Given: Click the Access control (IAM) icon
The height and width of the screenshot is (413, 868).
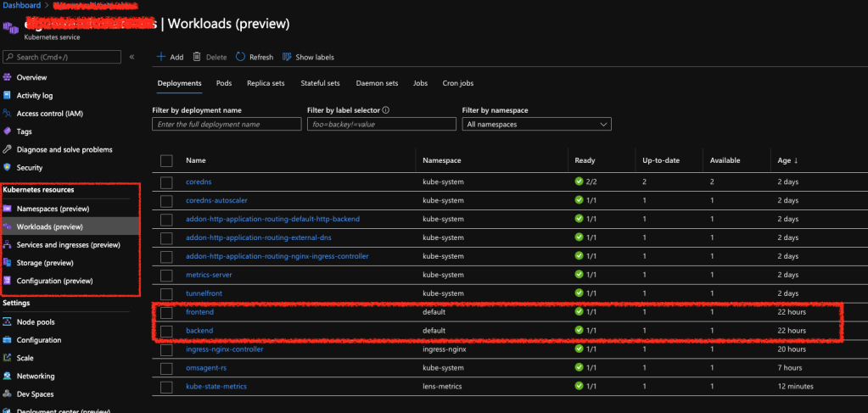Looking at the screenshot, I should coord(8,114).
